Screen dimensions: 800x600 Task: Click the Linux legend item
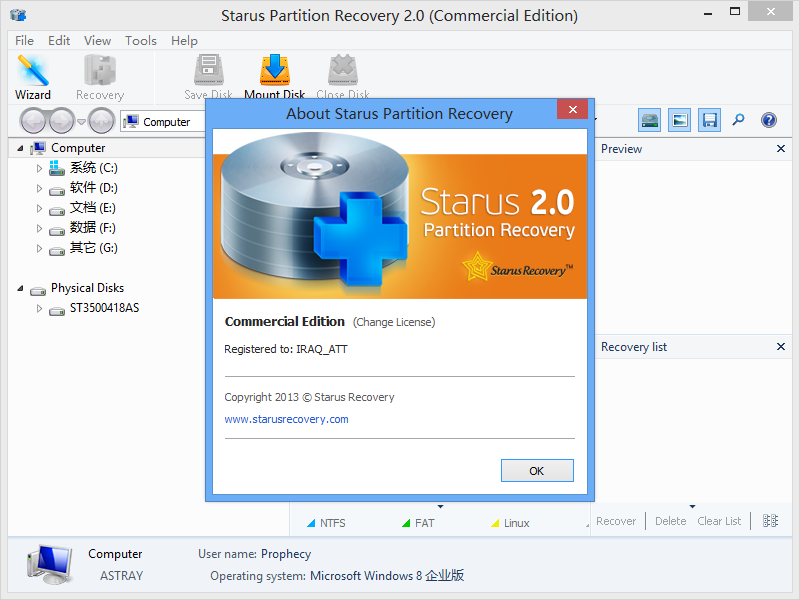tap(510, 523)
